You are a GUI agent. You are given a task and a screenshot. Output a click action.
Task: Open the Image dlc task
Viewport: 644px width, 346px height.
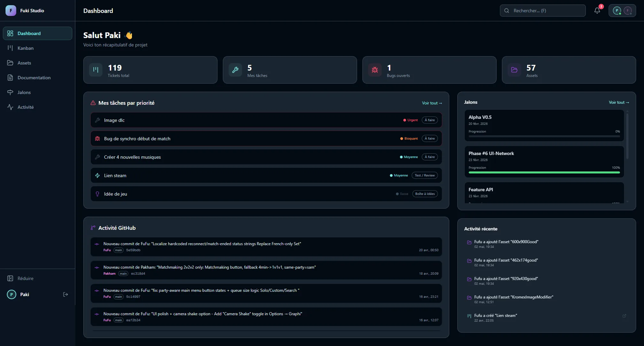pos(266,120)
